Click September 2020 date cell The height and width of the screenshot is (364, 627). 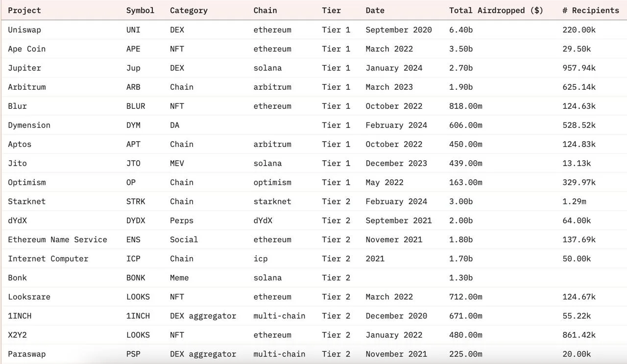point(399,30)
